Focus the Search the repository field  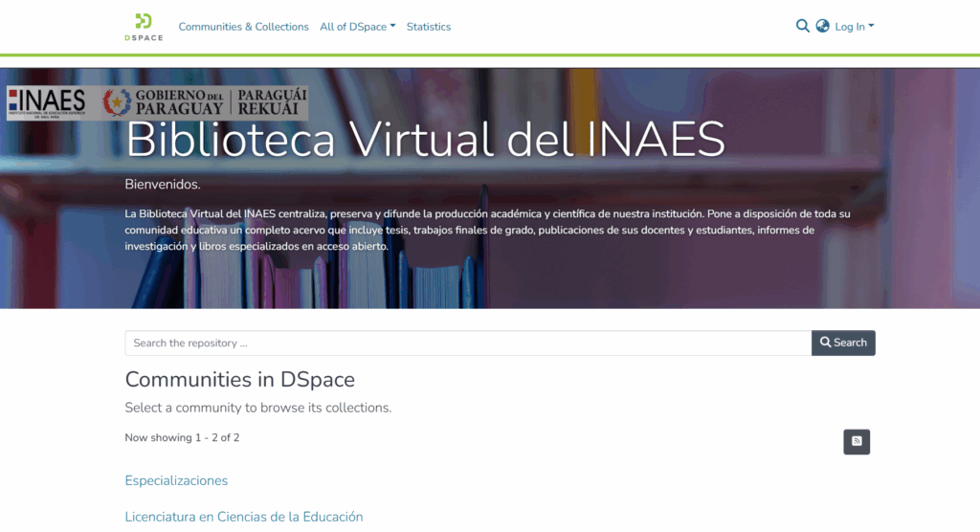[x=468, y=343]
